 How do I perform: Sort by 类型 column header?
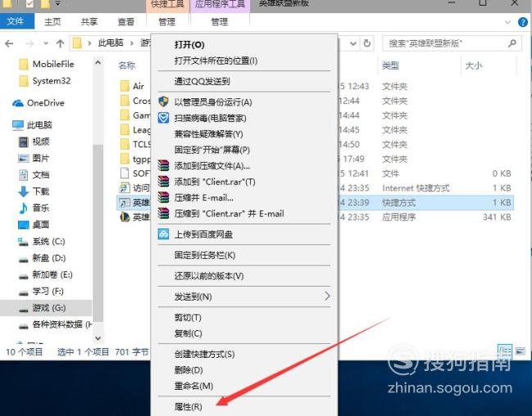coord(390,66)
